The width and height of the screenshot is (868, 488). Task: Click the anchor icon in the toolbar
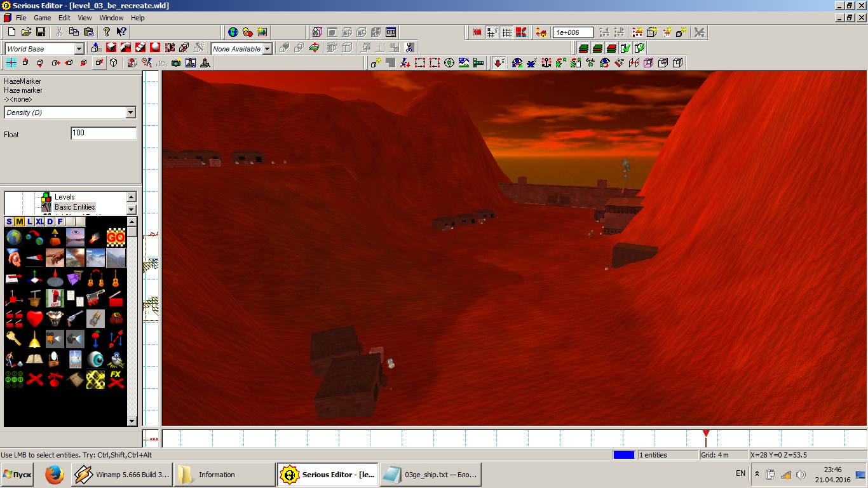546,63
